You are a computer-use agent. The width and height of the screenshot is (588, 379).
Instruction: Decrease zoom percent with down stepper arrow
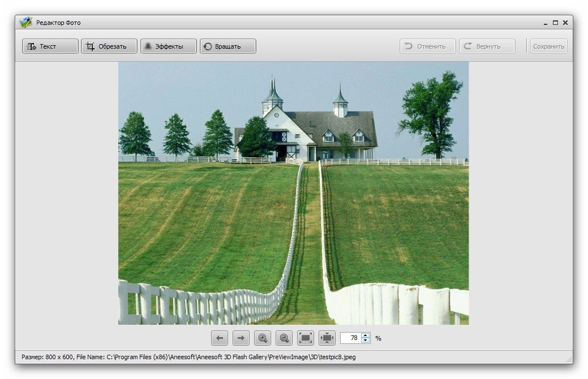point(366,341)
